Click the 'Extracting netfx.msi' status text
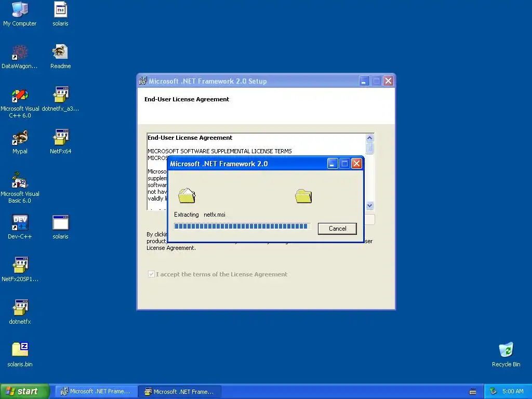The image size is (532, 399). point(199,215)
